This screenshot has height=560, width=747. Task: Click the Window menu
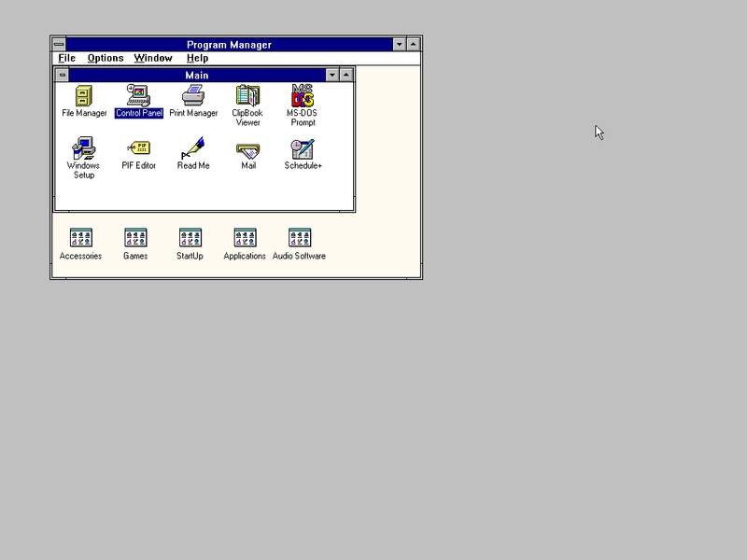152,58
